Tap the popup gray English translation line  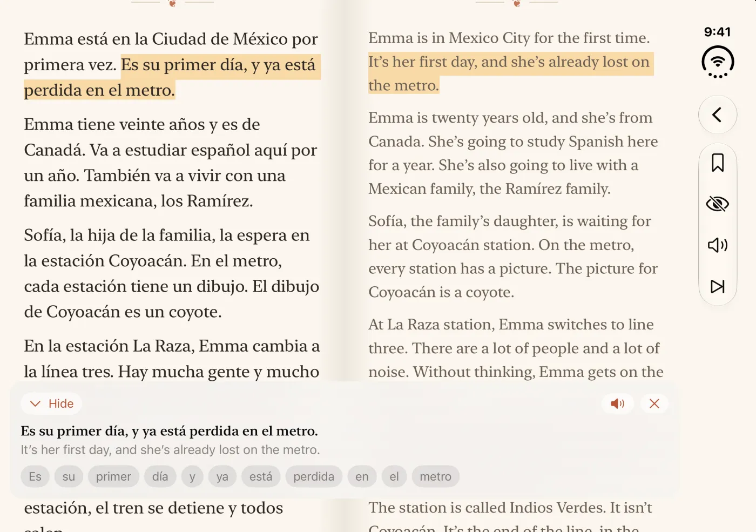click(x=170, y=450)
